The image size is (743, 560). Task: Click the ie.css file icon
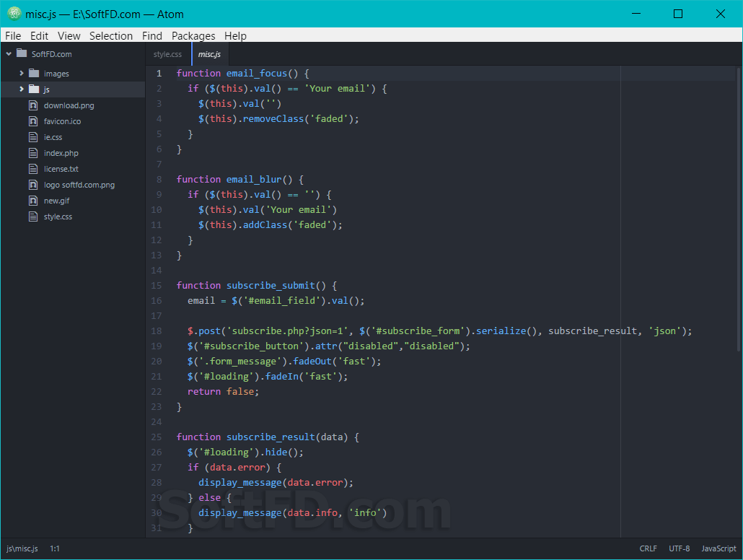tap(33, 137)
